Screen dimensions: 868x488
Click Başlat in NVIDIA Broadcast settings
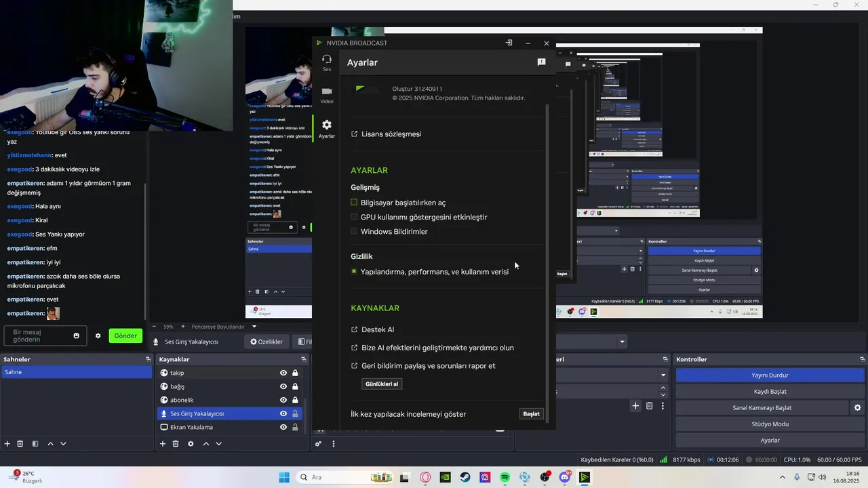click(532, 414)
